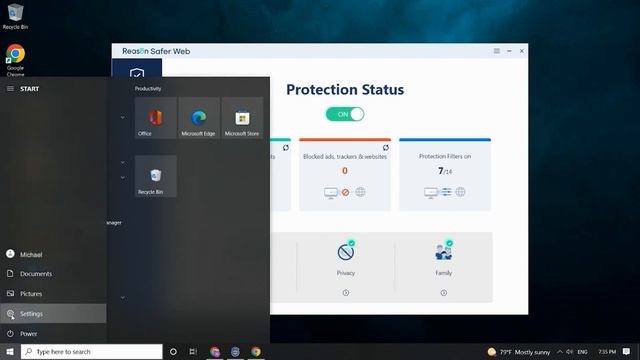Screen dimensions: 640x360
Task: Open the volume control in system tray
Action: [x=570, y=351]
